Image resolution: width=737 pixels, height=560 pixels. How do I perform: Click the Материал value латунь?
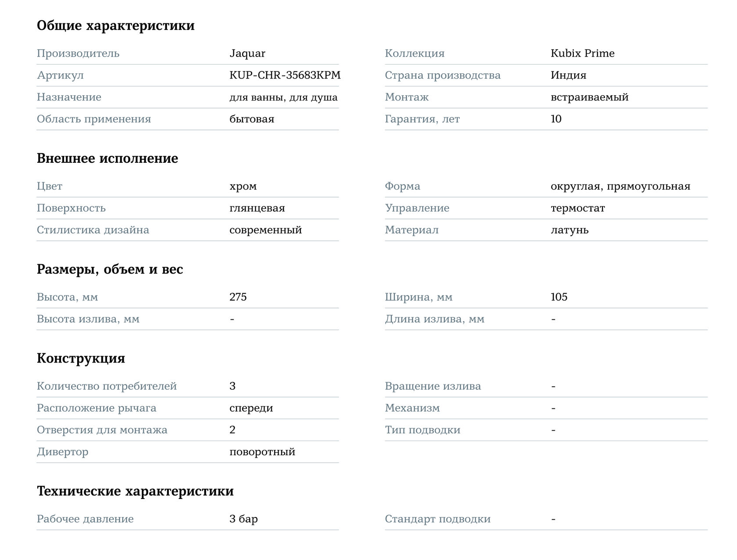(x=569, y=230)
